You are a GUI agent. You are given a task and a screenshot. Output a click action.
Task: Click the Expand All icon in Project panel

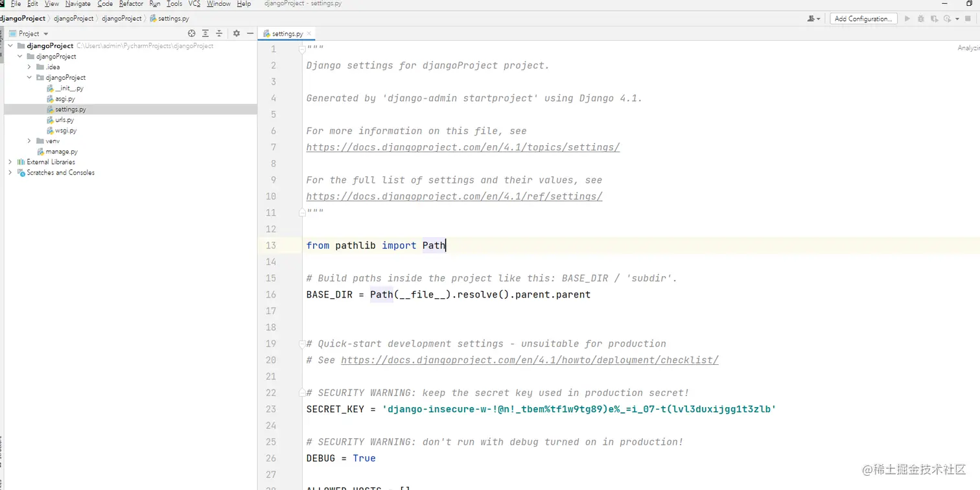point(205,33)
